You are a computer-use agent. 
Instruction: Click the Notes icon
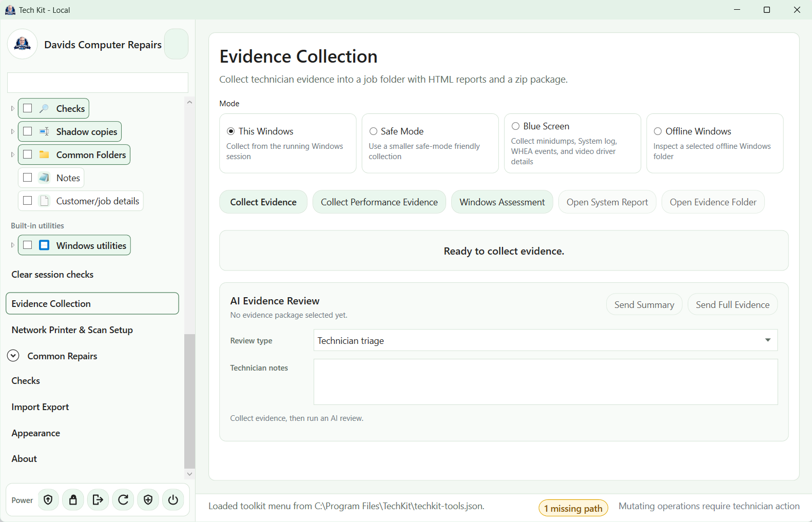pyautogui.click(x=45, y=178)
